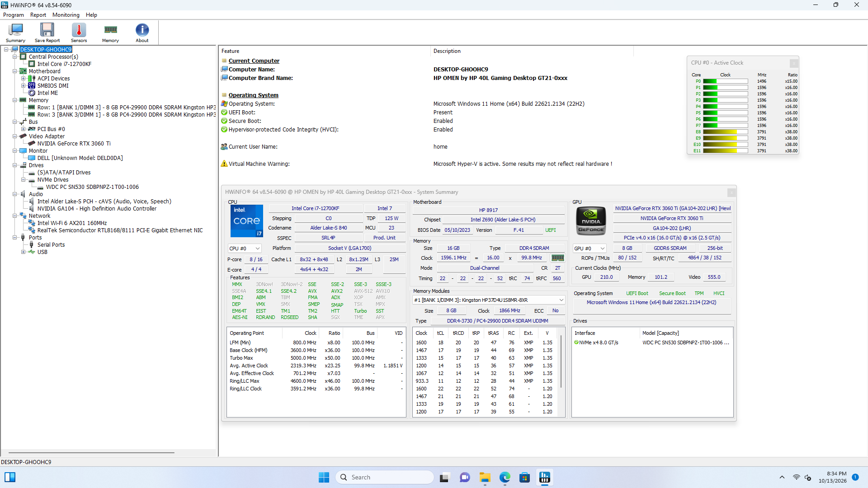Expand the ACPI Devices node

[24, 79]
